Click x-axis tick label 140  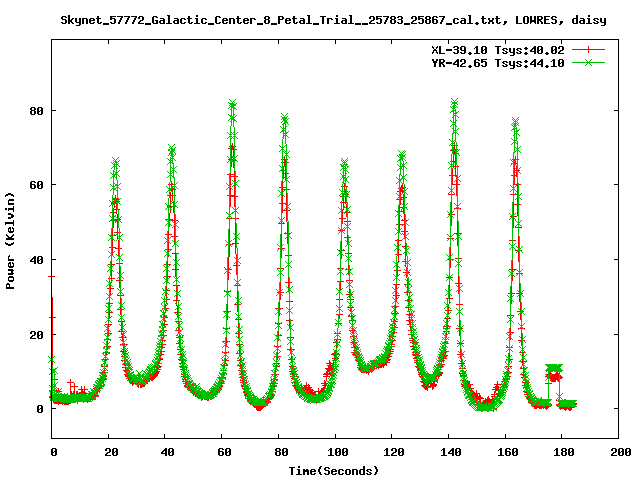point(451,452)
